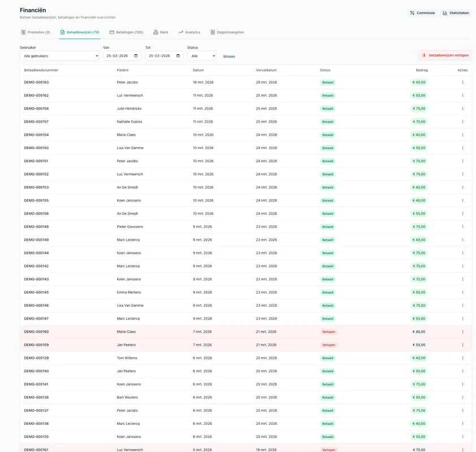The height and width of the screenshot is (452, 476).
Task: Open the Analytics tab
Action: (x=189, y=32)
